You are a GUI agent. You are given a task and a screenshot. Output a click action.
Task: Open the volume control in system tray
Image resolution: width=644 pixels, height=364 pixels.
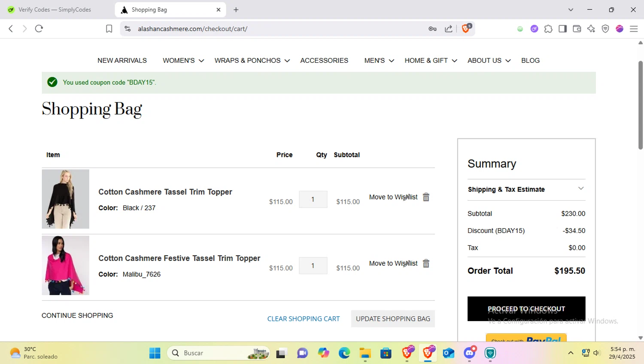(597, 353)
